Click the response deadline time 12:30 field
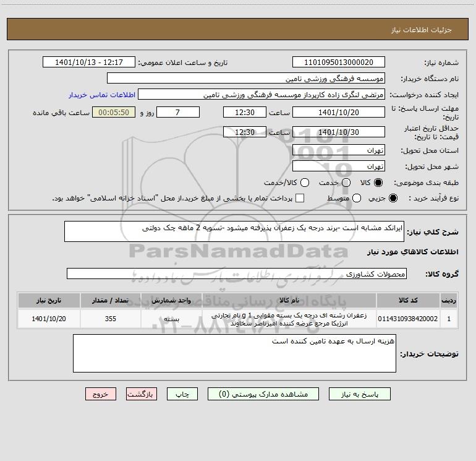This screenshot has height=461, width=476. click(x=245, y=112)
